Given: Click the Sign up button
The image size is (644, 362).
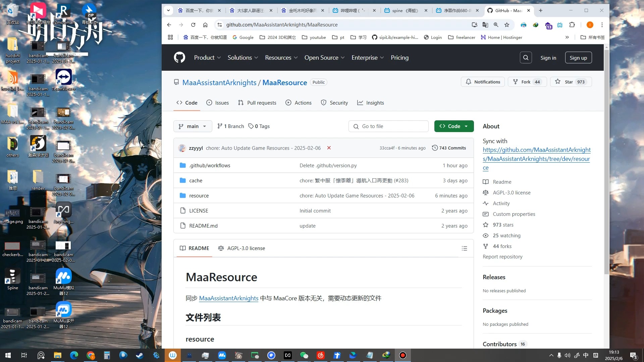Looking at the screenshot, I should 578,58.
